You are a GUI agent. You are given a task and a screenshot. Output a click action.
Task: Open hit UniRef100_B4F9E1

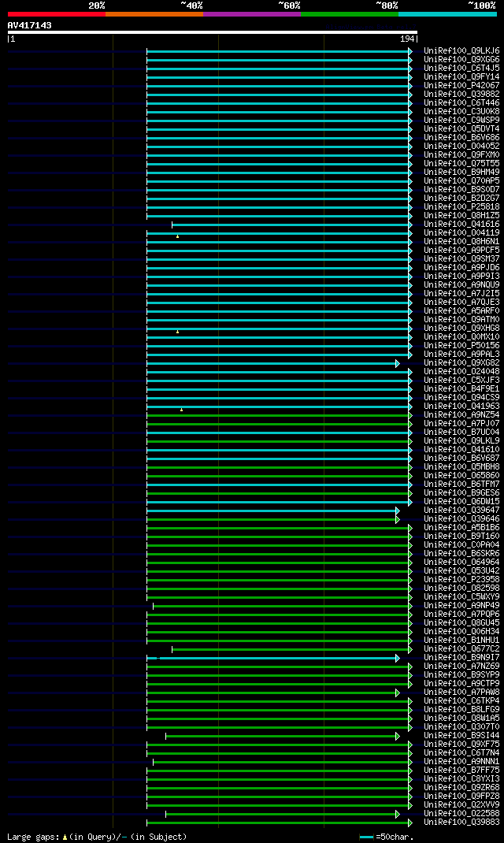point(461,388)
